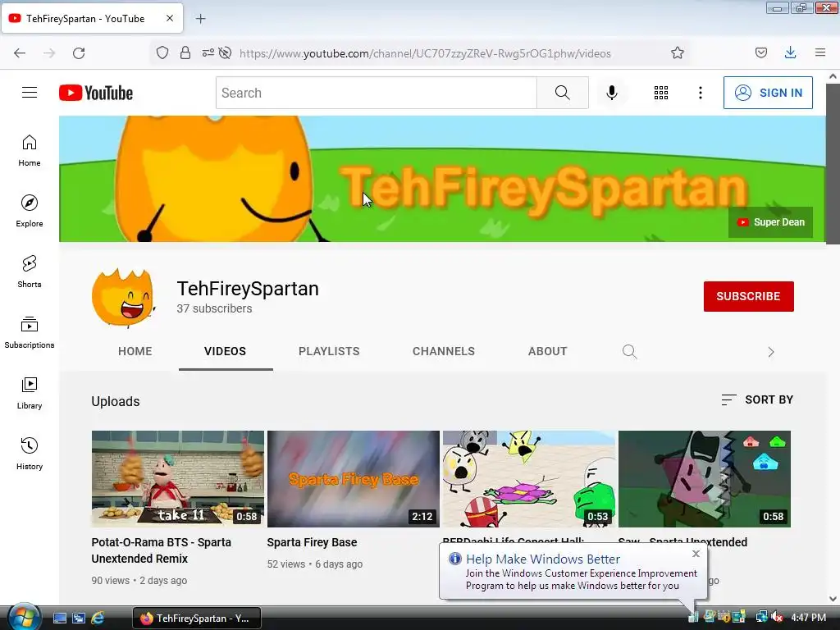
Task: Switch to the PLAYLISTS tab
Action: [x=329, y=351]
